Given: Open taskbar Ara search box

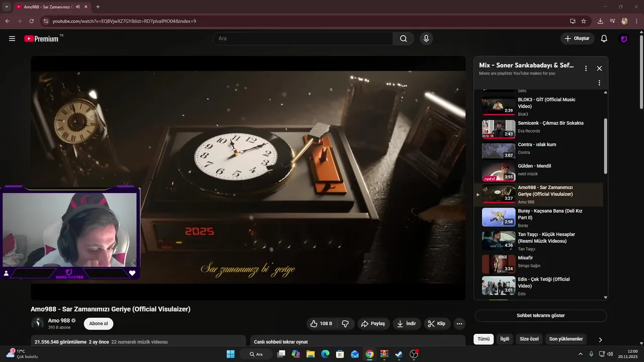Looking at the screenshot, I should point(257,354).
